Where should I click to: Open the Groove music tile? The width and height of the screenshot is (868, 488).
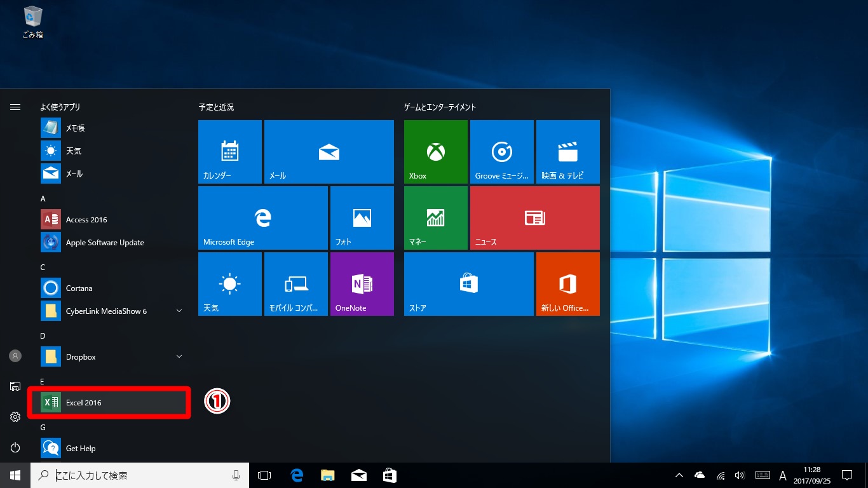click(x=502, y=152)
